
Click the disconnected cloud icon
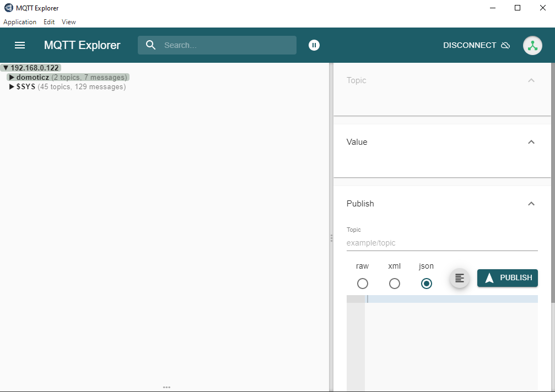click(x=505, y=45)
